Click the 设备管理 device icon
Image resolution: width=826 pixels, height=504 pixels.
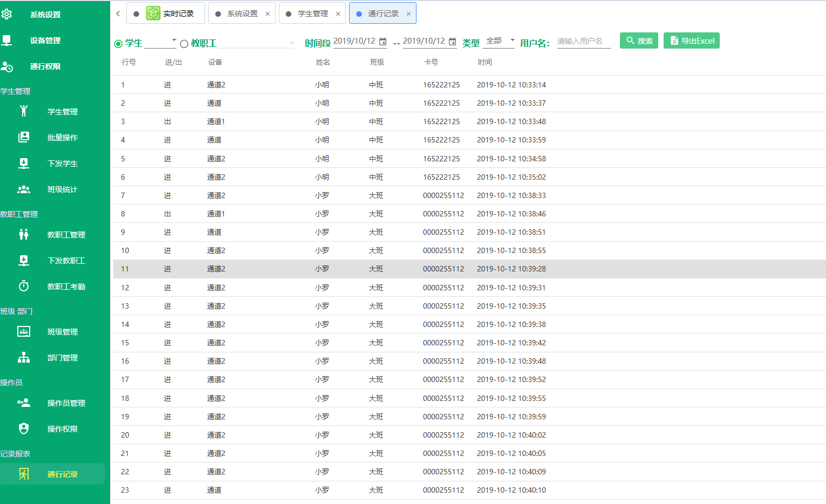[6, 40]
